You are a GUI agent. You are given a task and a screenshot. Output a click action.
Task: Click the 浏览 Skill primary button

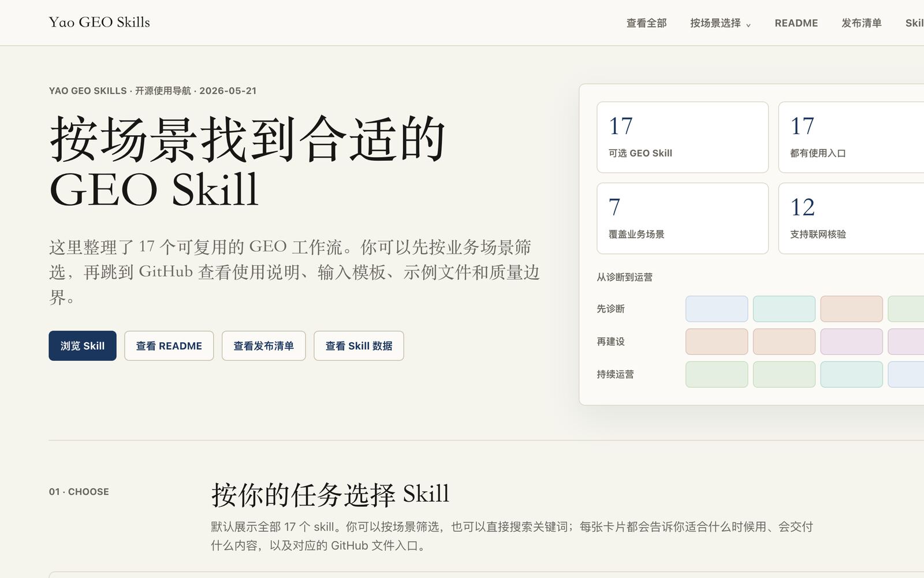[x=83, y=346]
